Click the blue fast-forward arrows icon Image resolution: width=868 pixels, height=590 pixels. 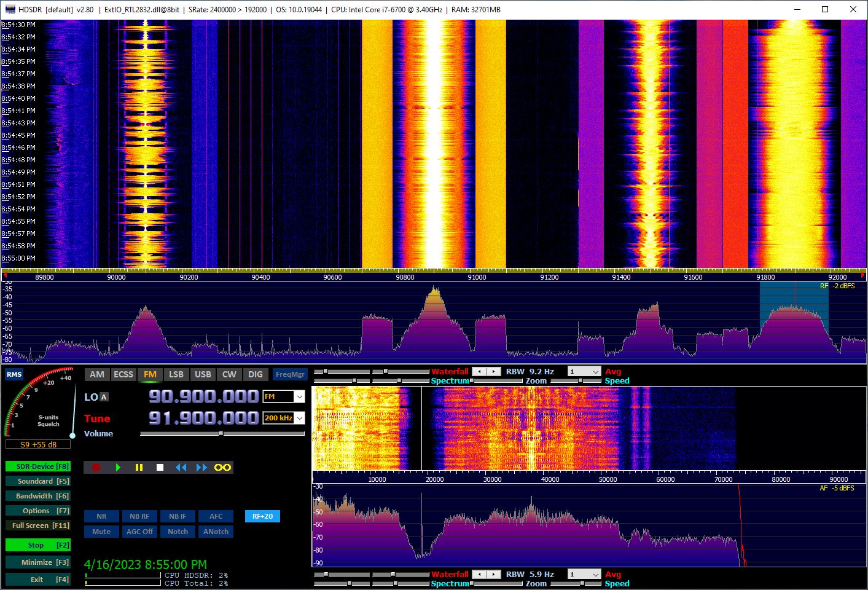(201, 468)
